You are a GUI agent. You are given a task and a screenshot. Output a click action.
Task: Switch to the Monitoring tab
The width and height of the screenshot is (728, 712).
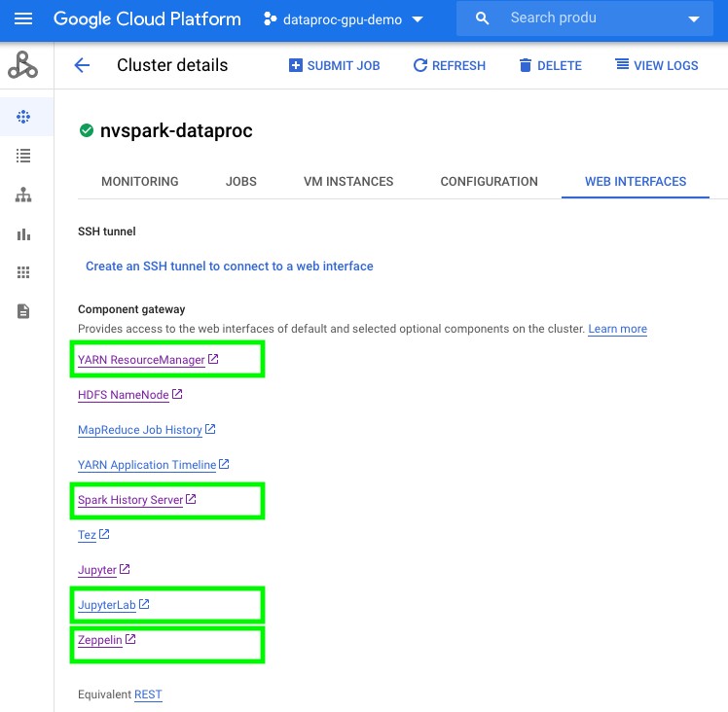pos(139,182)
